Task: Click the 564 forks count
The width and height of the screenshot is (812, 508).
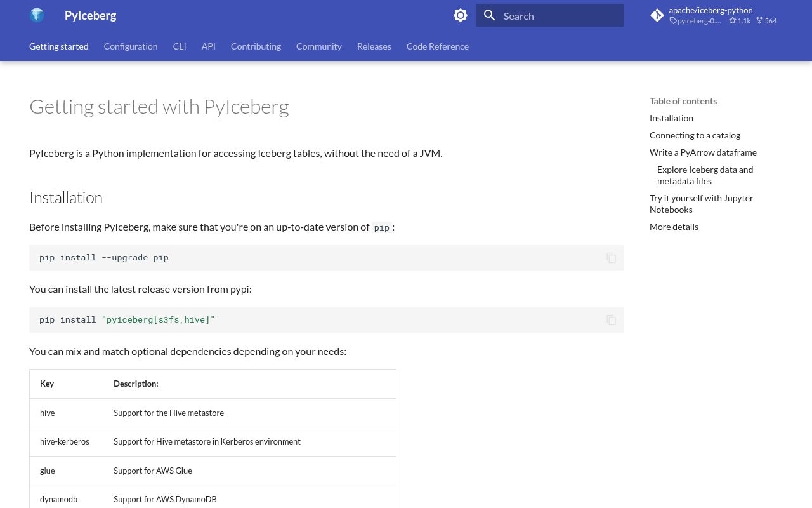Action: [771, 21]
